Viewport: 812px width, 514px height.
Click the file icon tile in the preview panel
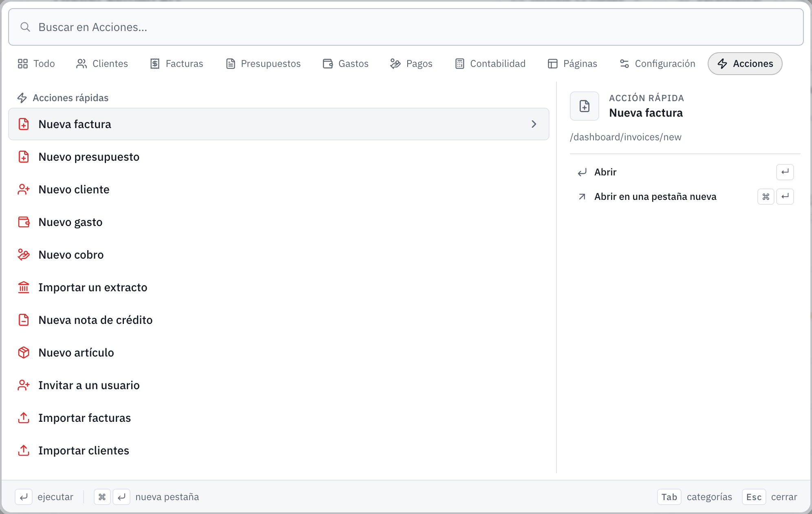[x=585, y=106]
